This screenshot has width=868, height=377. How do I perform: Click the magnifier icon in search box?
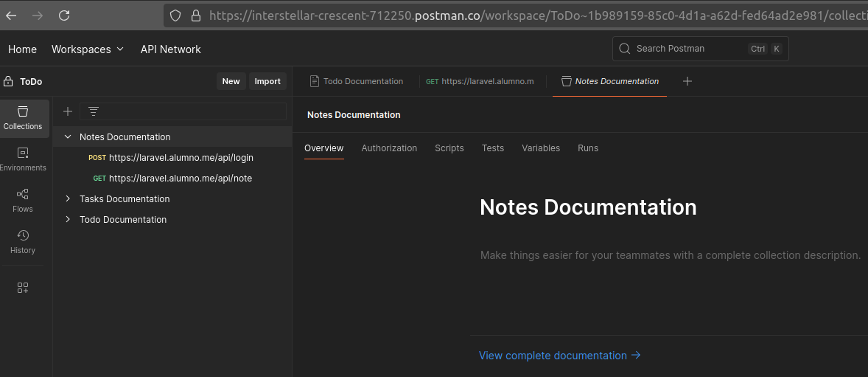[625, 49]
